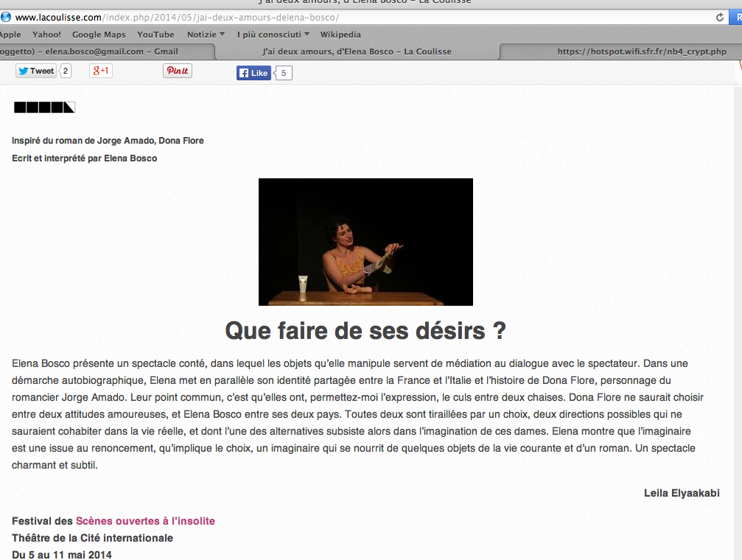Screen dimensions: 742x560
Task: Click the Google +1 button
Action: click(x=100, y=71)
